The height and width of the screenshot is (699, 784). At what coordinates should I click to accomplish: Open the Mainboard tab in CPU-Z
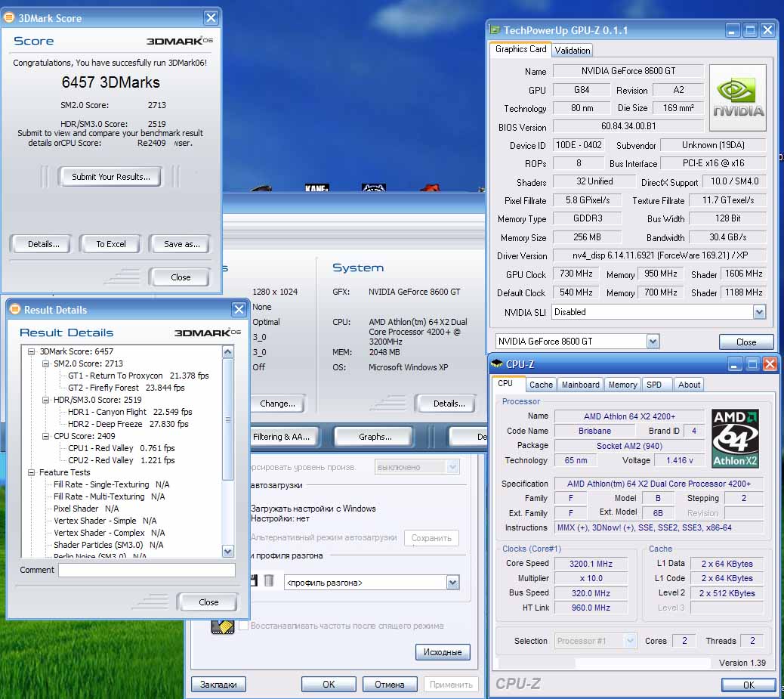tap(581, 385)
